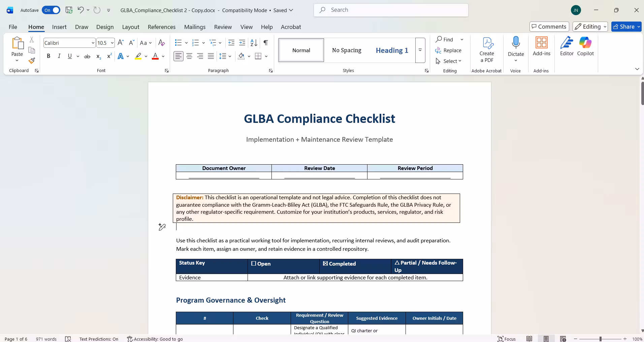Copy selection using Copy icon
The width and height of the screenshot is (644, 342).
[32, 50]
